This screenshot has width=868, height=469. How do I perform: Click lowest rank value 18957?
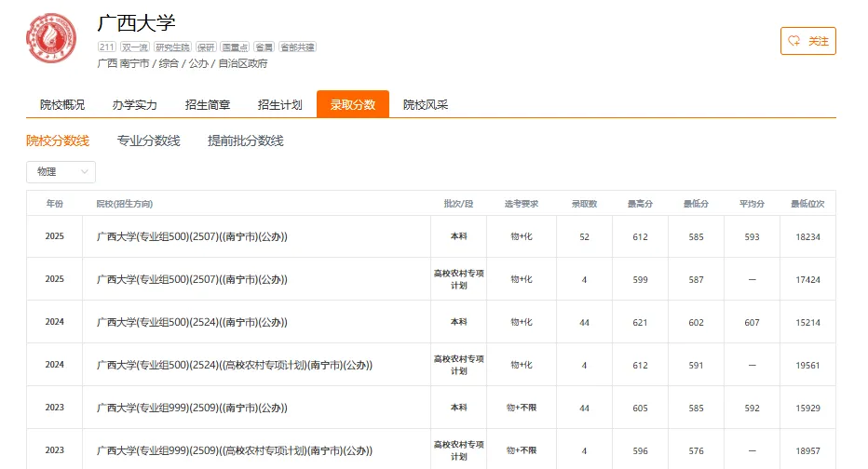click(807, 451)
